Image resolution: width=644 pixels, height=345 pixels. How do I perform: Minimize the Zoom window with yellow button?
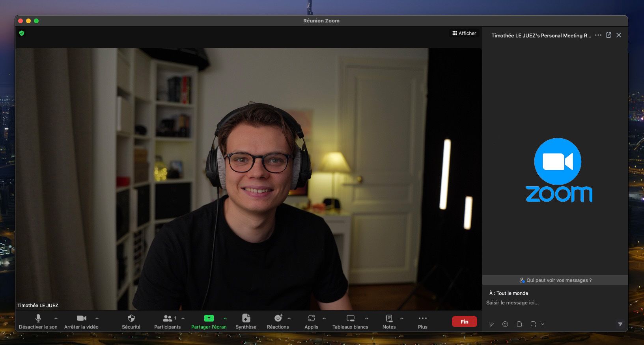click(x=28, y=21)
